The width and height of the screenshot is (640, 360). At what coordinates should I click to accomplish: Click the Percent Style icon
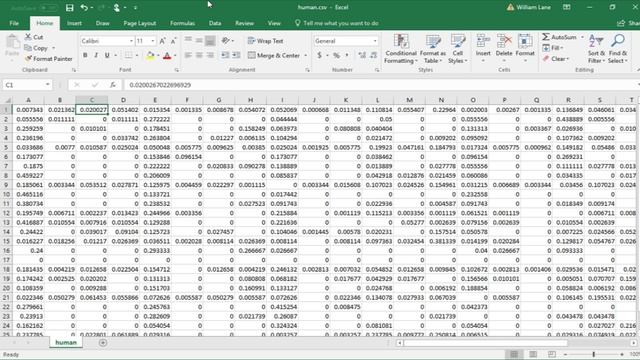point(336,55)
